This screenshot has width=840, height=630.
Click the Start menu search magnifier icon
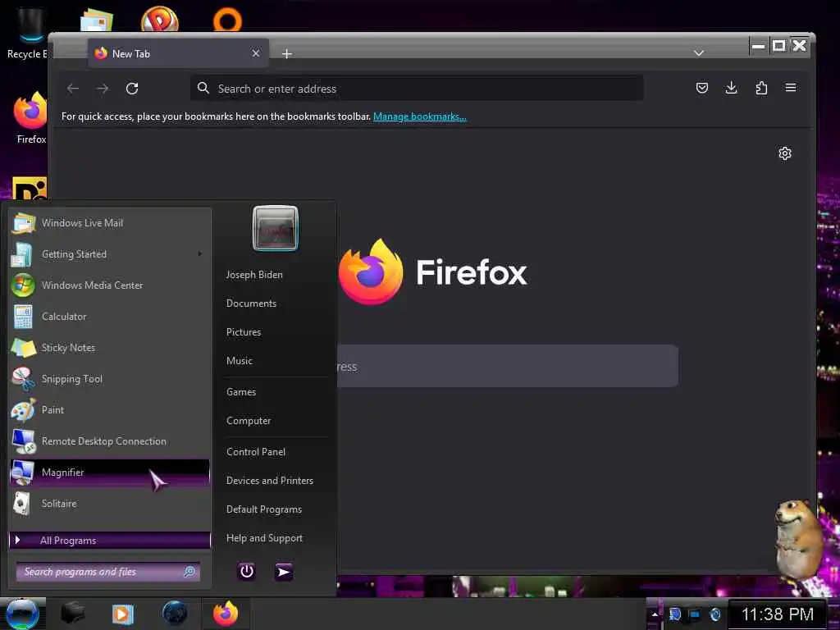(x=189, y=572)
